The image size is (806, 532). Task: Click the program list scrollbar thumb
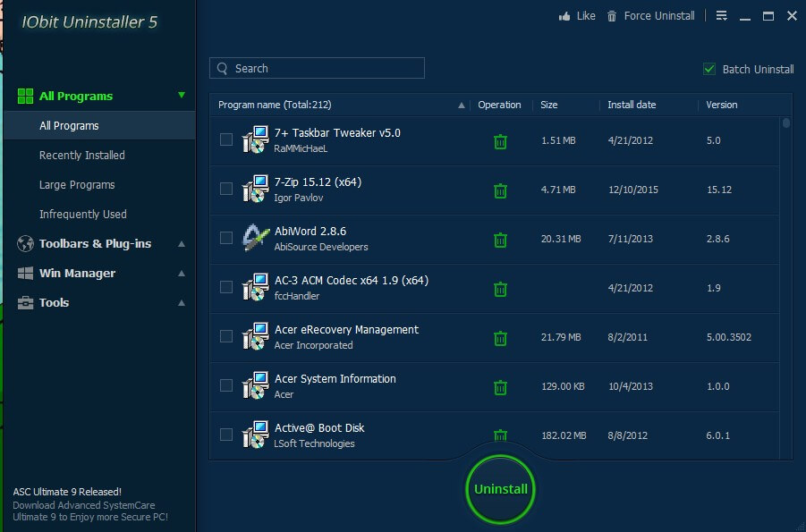(786, 123)
